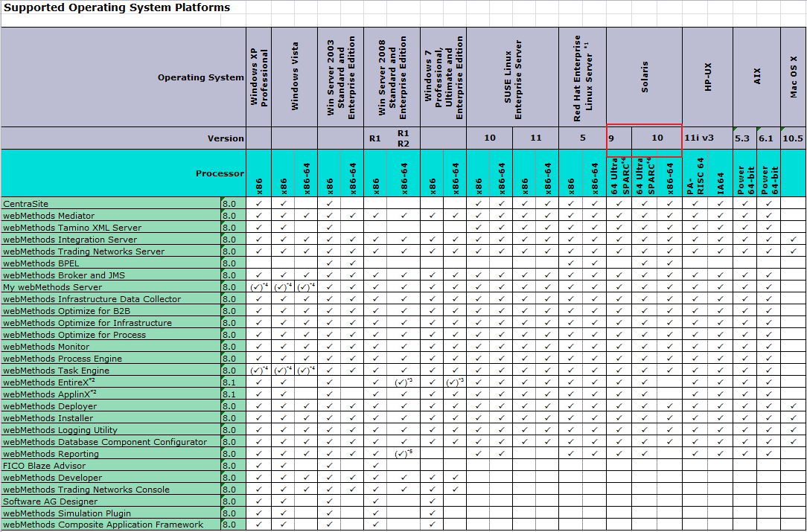
Task: Click the SUSE Linux version '11' cell
Action: (x=536, y=138)
